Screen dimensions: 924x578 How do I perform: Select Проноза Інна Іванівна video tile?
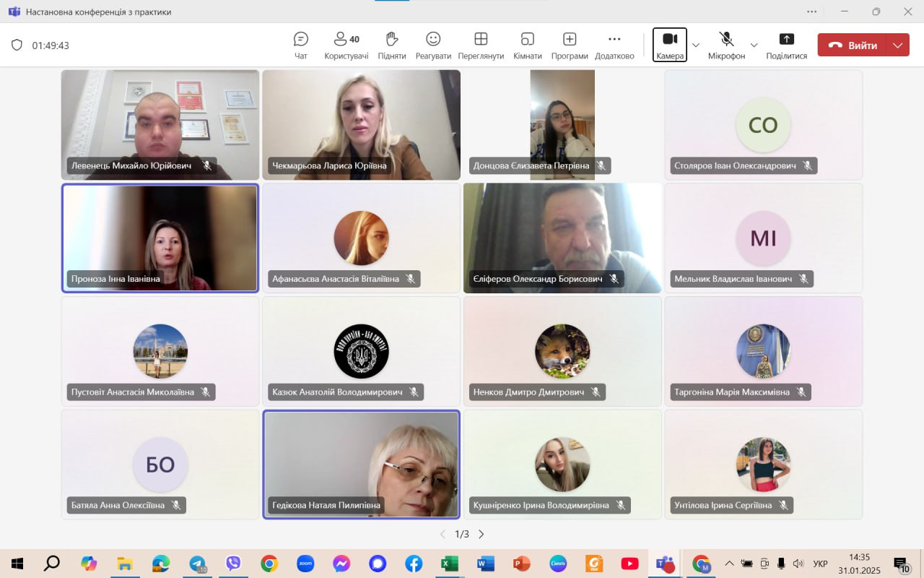click(x=160, y=238)
